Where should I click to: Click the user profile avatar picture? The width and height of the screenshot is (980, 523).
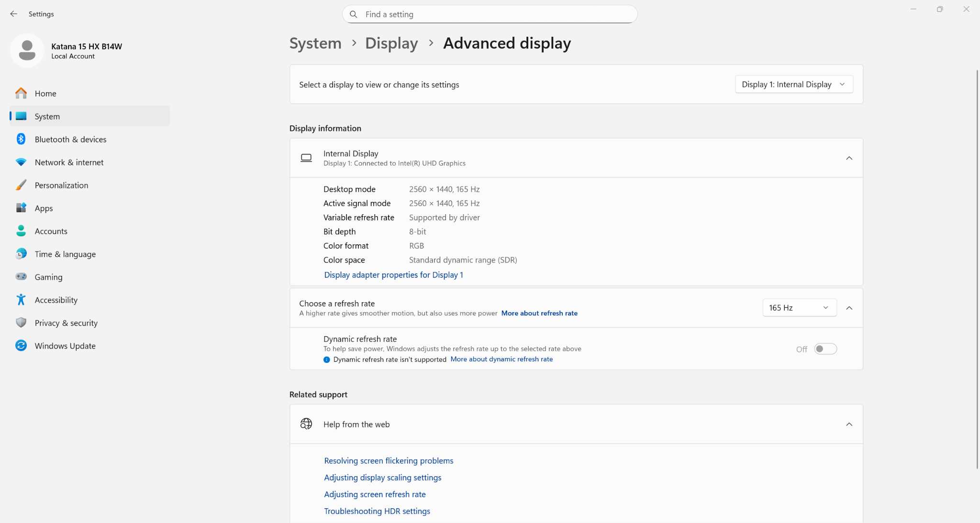(27, 50)
